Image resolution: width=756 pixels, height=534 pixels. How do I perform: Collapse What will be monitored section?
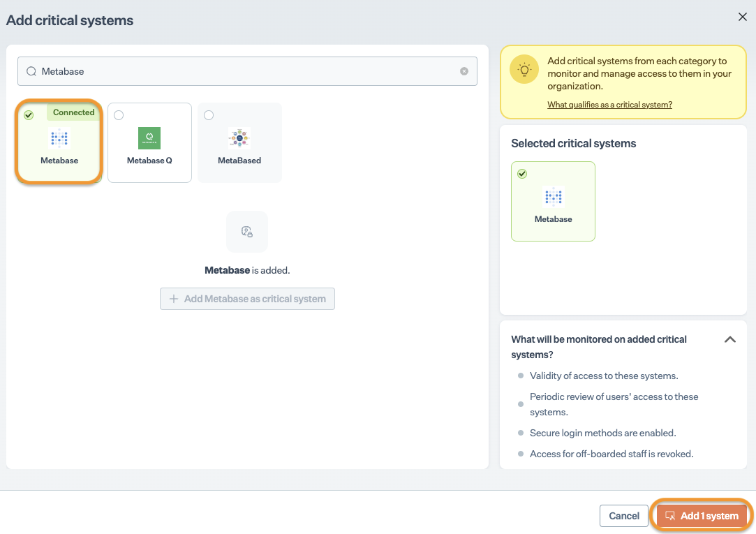(730, 339)
